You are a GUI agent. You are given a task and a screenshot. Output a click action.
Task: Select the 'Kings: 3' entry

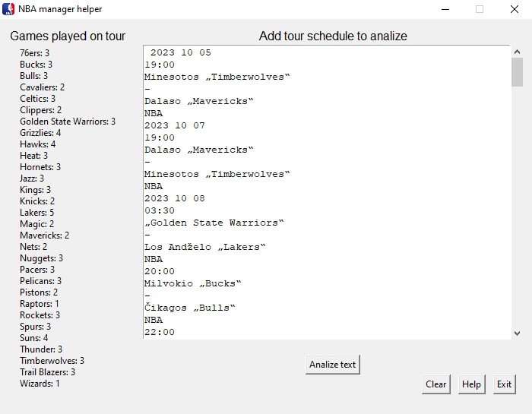pyautogui.click(x=35, y=190)
